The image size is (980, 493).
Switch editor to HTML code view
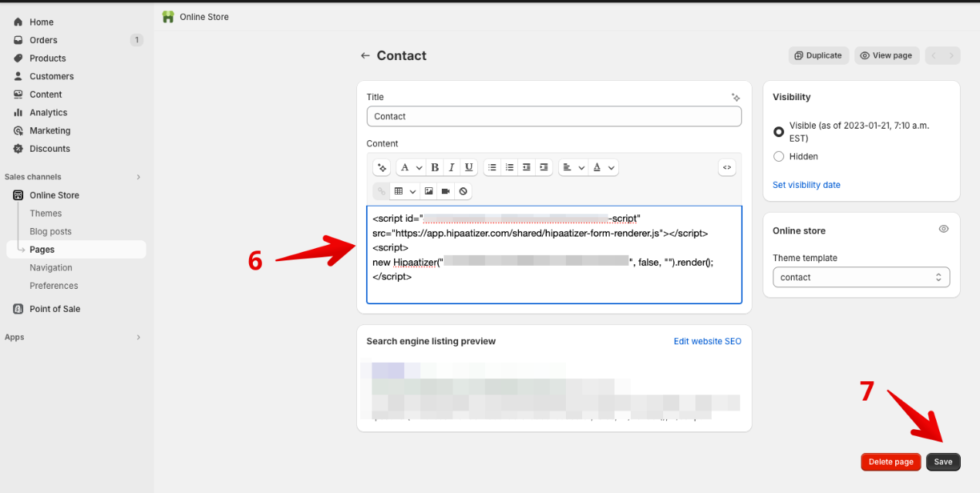pyautogui.click(x=726, y=167)
